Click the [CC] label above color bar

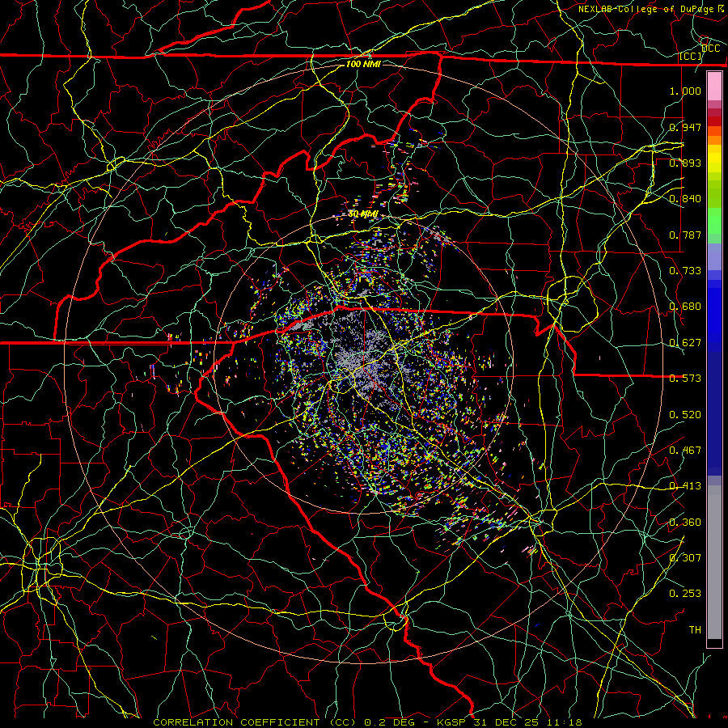pyautogui.click(x=691, y=56)
